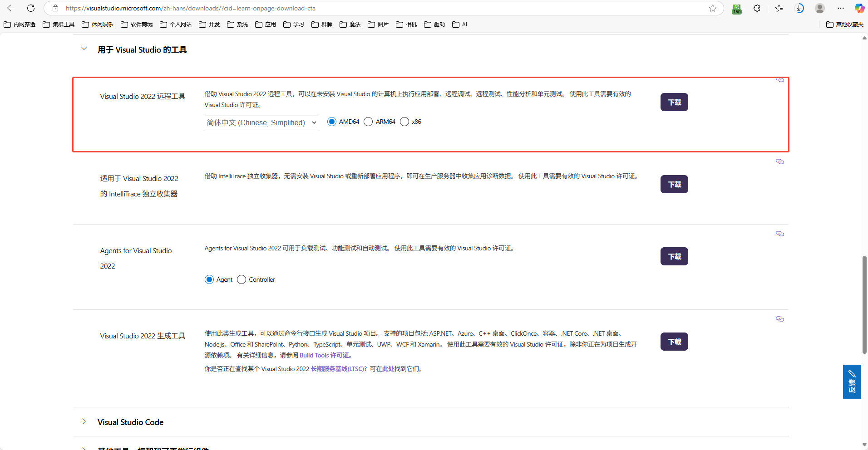Viewport: 868px width, 450px height.
Task: Copy anchor link for IntelliTrace collector row
Action: click(x=780, y=161)
